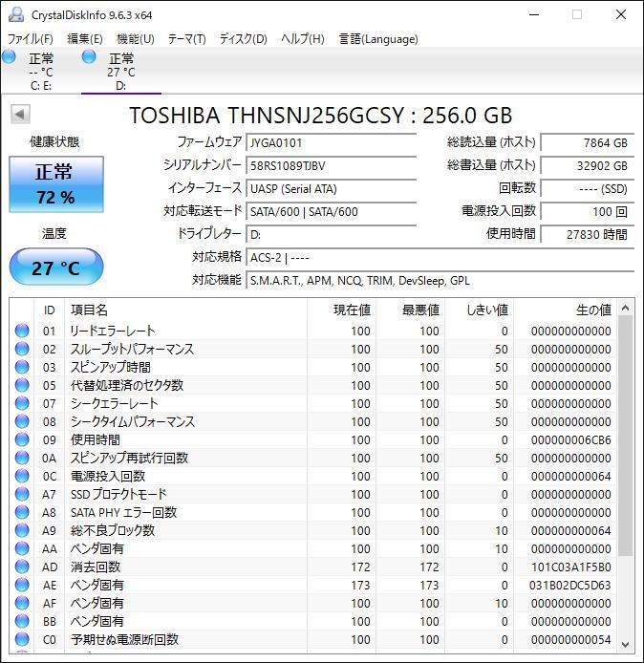Switch to the D: 27 °C disk tab

pyautogui.click(x=121, y=71)
